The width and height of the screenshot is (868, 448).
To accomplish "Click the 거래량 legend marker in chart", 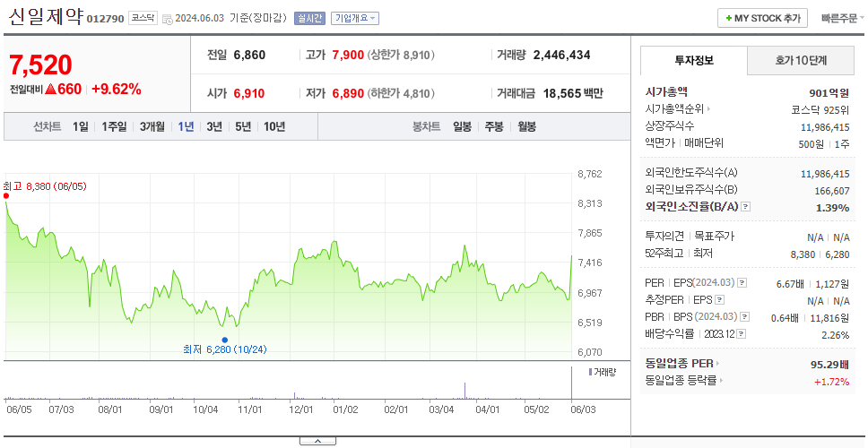I will [x=591, y=372].
